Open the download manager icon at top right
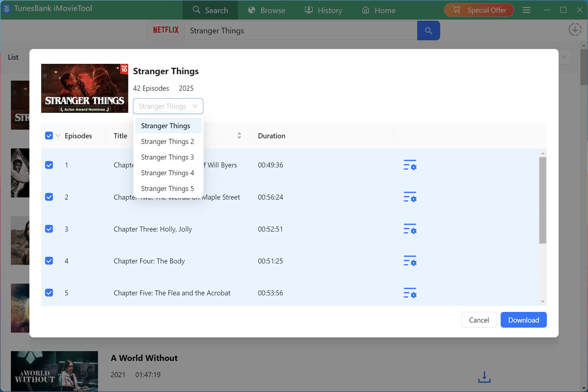This screenshot has height=392, width=588. tap(575, 29)
